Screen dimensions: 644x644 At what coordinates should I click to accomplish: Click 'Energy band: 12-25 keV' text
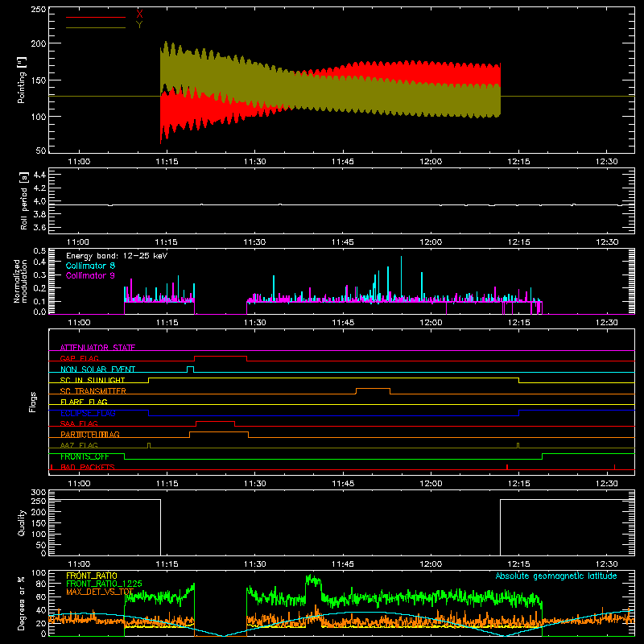(117, 256)
